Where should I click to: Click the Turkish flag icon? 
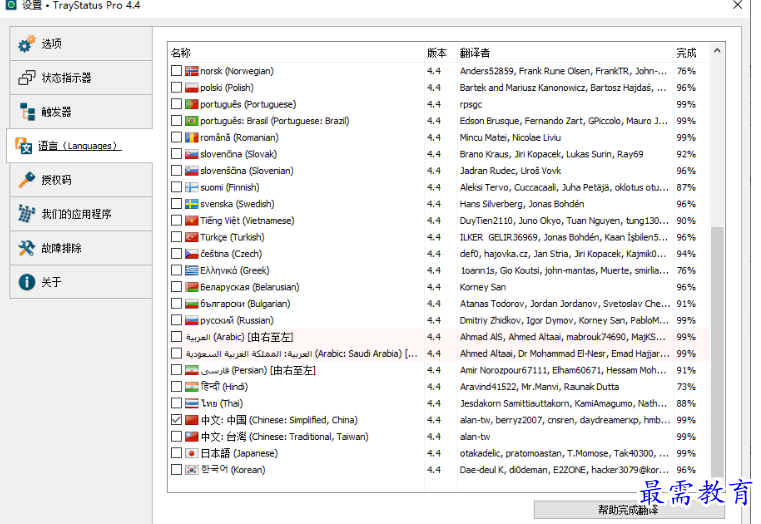[x=192, y=237]
